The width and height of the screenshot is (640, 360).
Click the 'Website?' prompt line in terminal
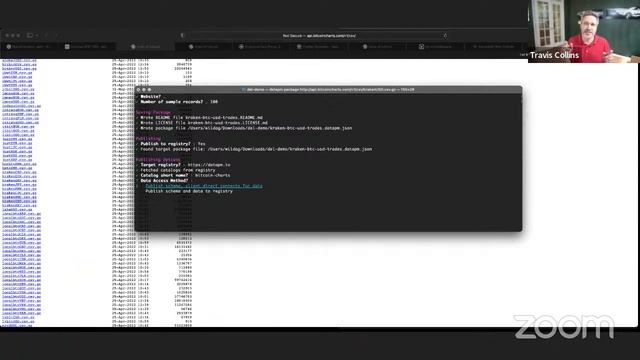tap(151, 97)
